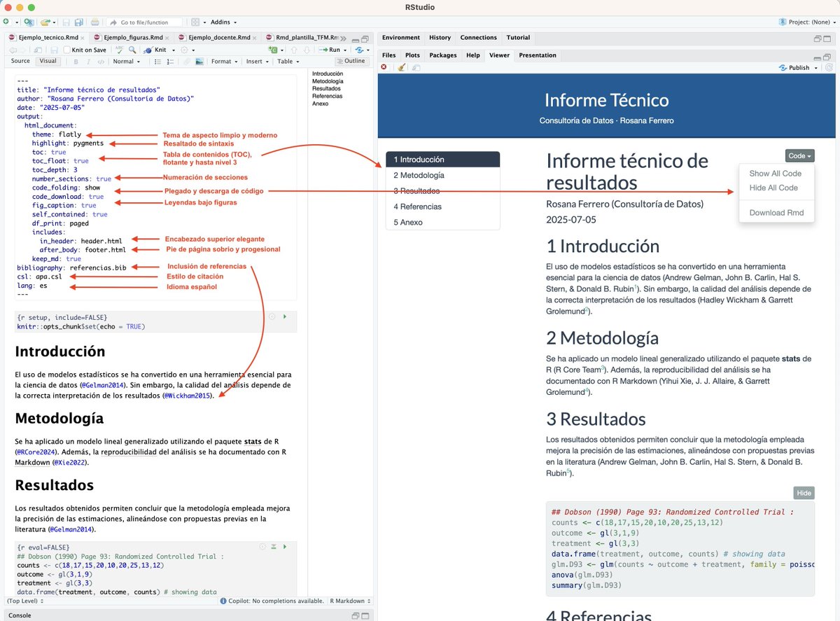Toggle the Knit on Save checkbox
This screenshot has width=840, height=621.
pyautogui.click(x=66, y=50)
